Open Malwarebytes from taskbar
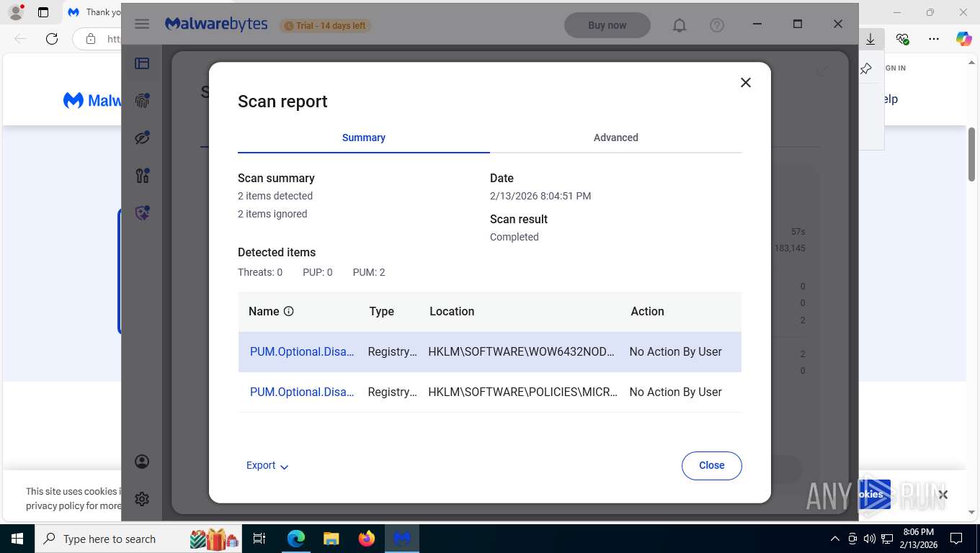Viewport: 980px width, 553px height. [402, 539]
